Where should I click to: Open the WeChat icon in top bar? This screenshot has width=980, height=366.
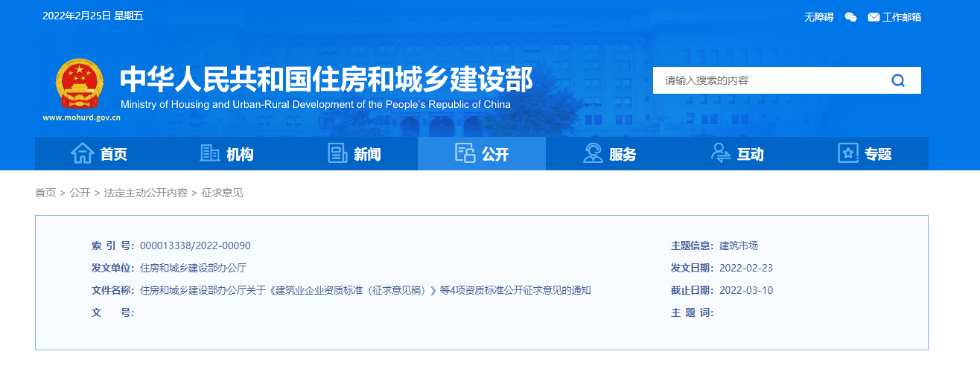(850, 17)
